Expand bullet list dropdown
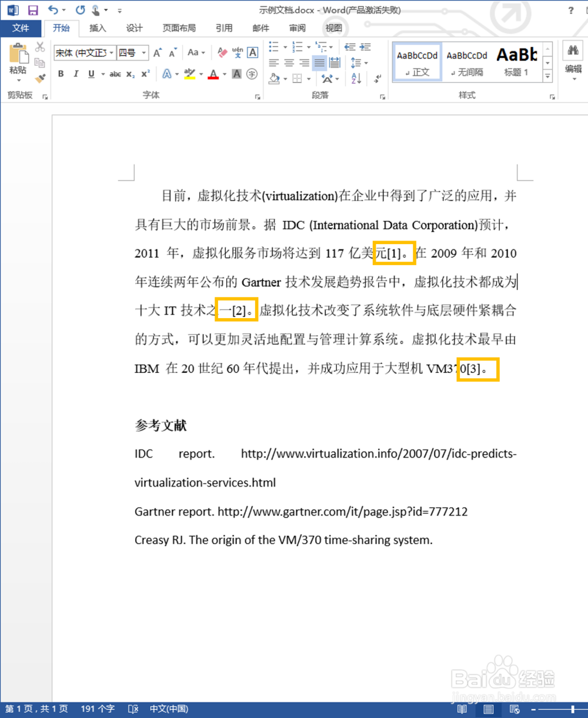Screen dimensions: 588x718 (285, 47)
